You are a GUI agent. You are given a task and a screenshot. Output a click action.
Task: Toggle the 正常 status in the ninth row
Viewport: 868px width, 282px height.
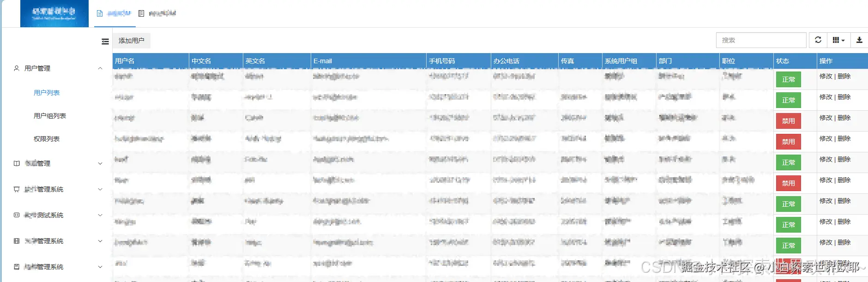point(789,246)
